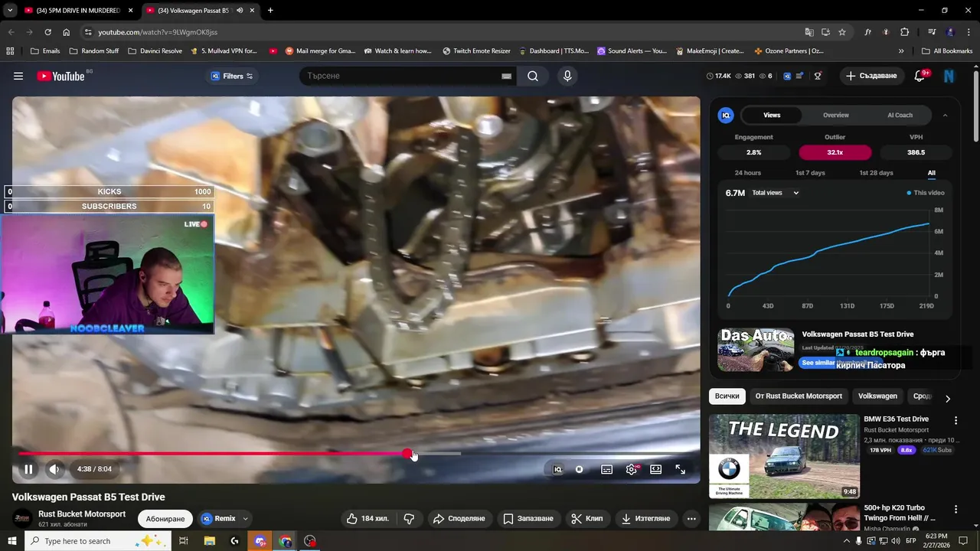Open player settings gear with HD badge
Screen dimensions: 980x551
pyautogui.click(x=632, y=469)
